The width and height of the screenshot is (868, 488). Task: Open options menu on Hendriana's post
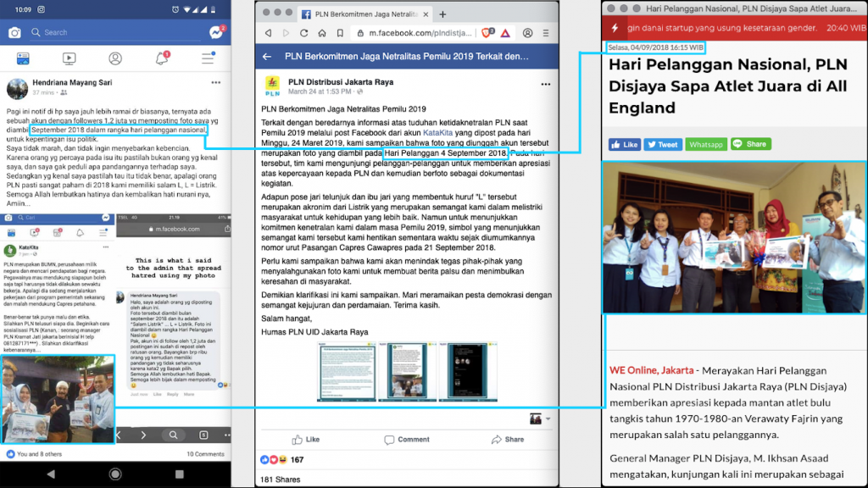pyautogui.click(x=216, y=83)
